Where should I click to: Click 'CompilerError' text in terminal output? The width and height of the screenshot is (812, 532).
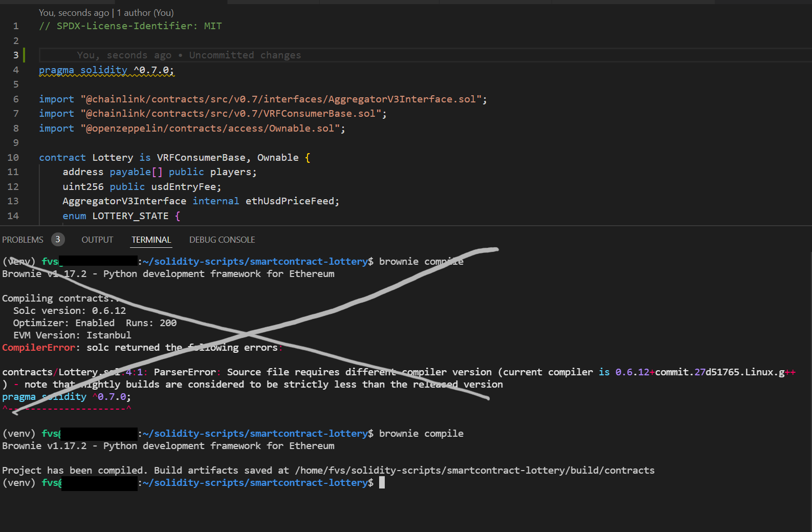[x=38, y=348]
